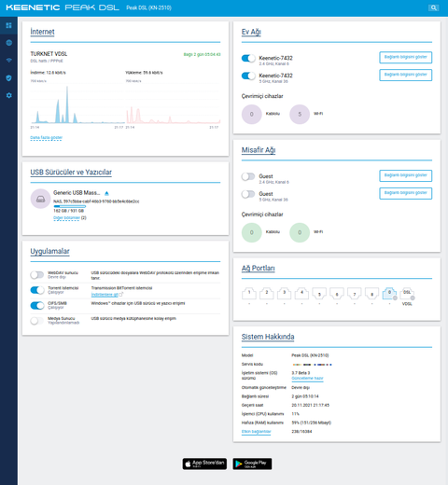The height and width of the screenshot is (485, 448).
Task: Show connection info for Keenetic-7432 2.4 GHz
Action: point(406,57)
